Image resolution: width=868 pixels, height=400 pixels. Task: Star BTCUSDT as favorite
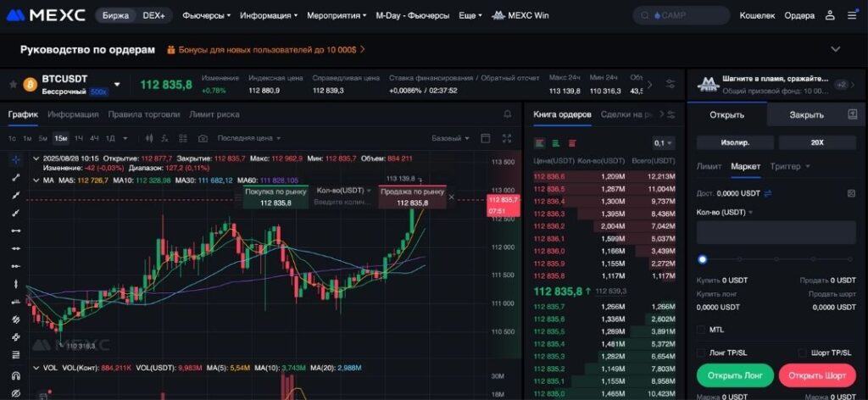14,85
